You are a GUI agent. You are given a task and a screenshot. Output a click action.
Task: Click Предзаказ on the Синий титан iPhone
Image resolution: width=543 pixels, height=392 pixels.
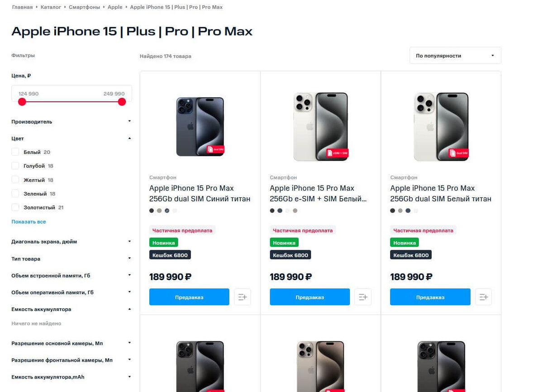(x=189, y=297)
